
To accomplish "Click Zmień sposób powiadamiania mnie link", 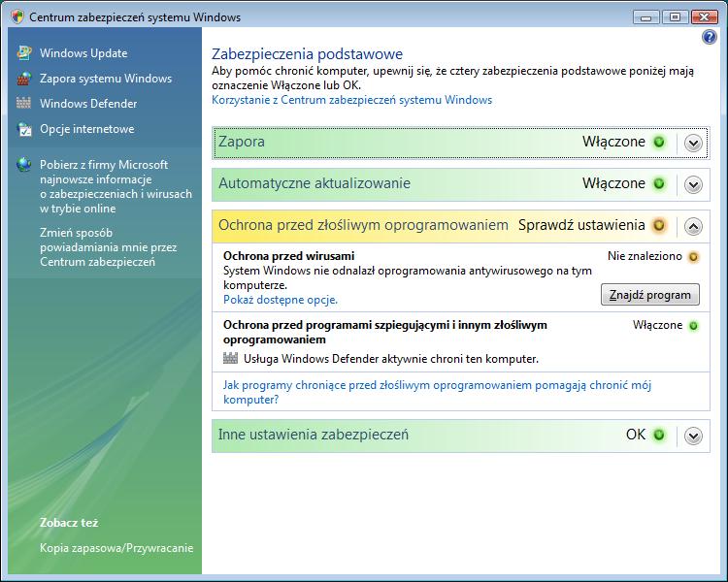I will (108, 247).
